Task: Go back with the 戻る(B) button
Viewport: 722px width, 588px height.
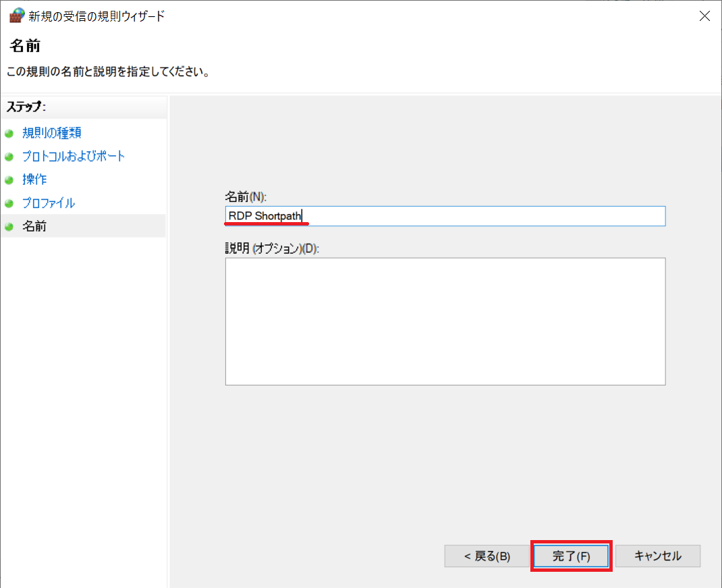Action: pyautogui.click(x=487, y=556)
